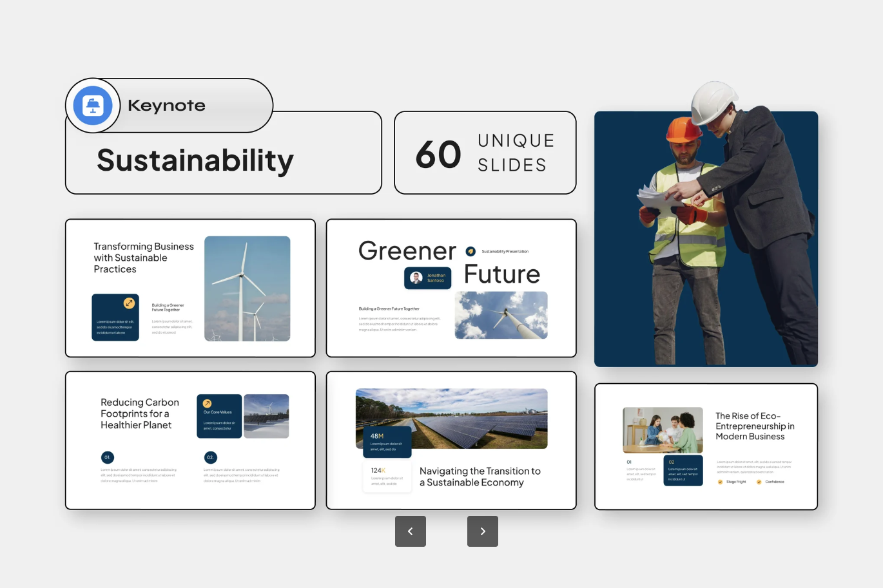The image size is (883, 588).
Task: Click the Confidence check mark
Action: (x=759, y=482)
